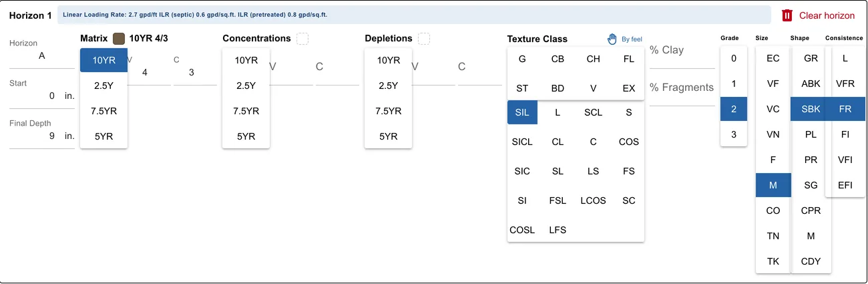
Task: Select size VF
Action: (x=773, y=84)
